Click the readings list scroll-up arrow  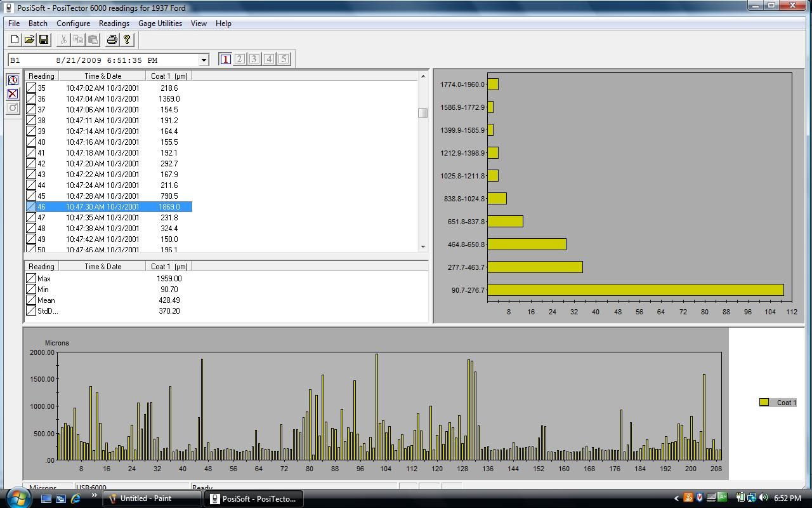(x=423, y=76)
